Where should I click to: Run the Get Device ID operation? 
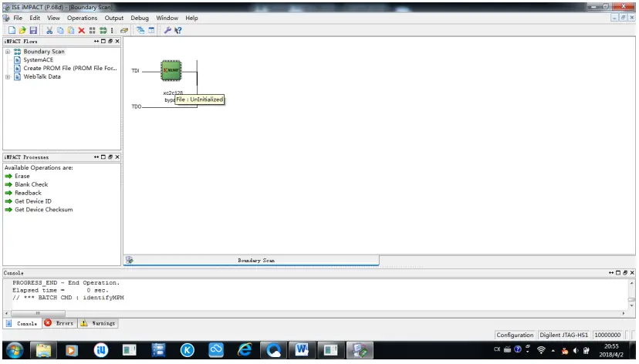coord(33,201)
